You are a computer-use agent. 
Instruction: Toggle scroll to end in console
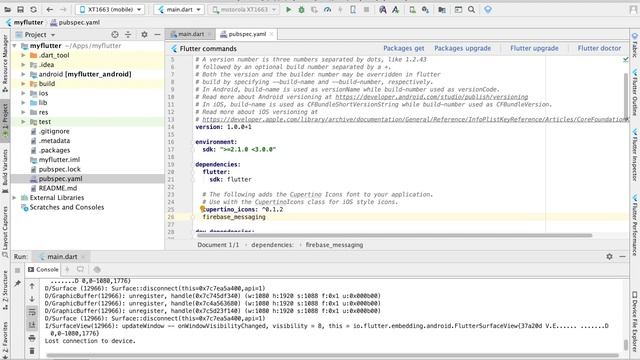coord(32,325)
